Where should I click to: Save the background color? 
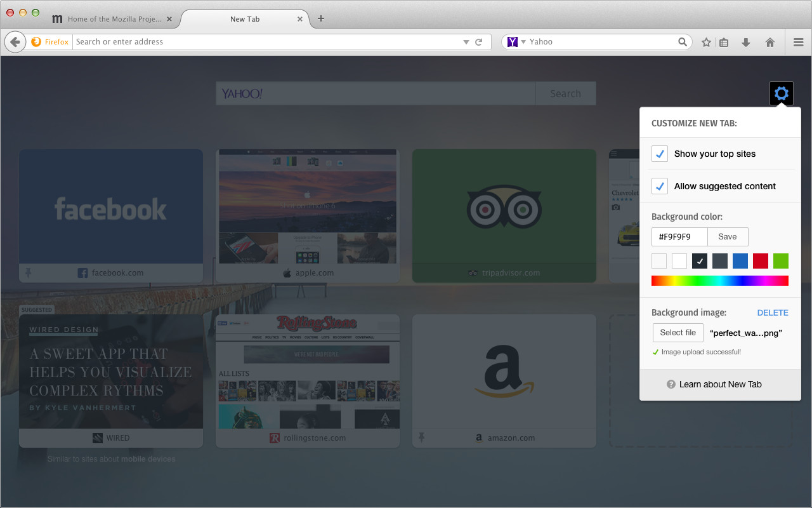728,237
